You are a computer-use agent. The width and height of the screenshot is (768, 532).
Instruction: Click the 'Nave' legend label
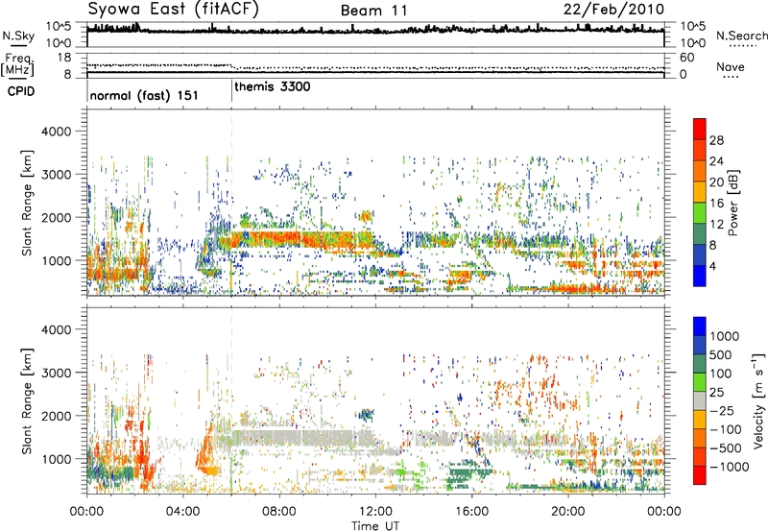click(x=730, y=66)
